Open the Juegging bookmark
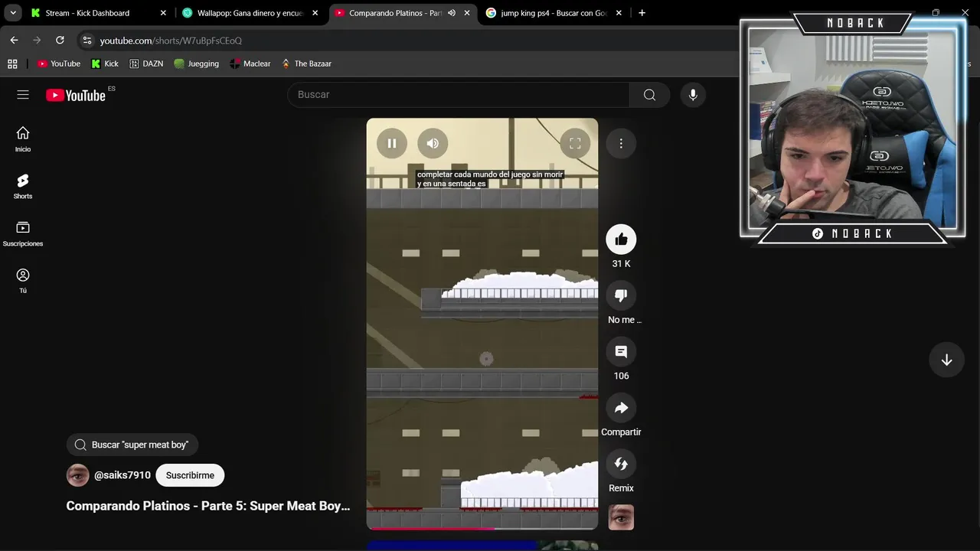This screenshot has width=980, height=551. [x=197, y=64]
